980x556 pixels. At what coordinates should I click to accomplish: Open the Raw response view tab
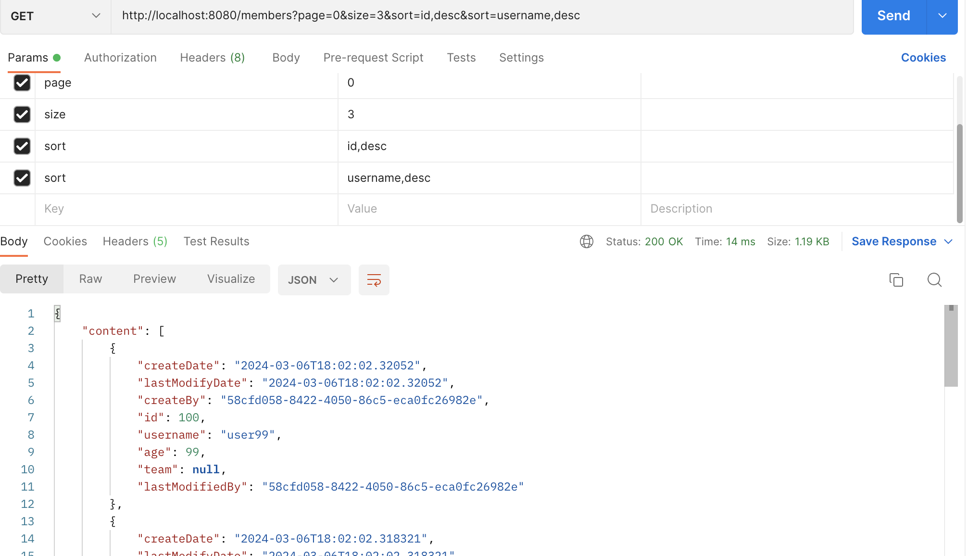coord(90,279)
